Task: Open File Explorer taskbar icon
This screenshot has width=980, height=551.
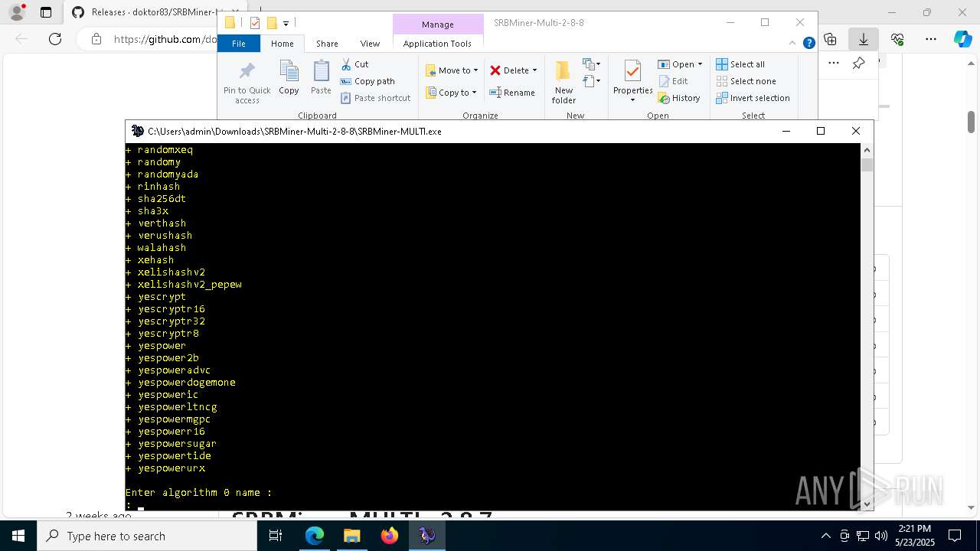Action: tap(351, 536)
